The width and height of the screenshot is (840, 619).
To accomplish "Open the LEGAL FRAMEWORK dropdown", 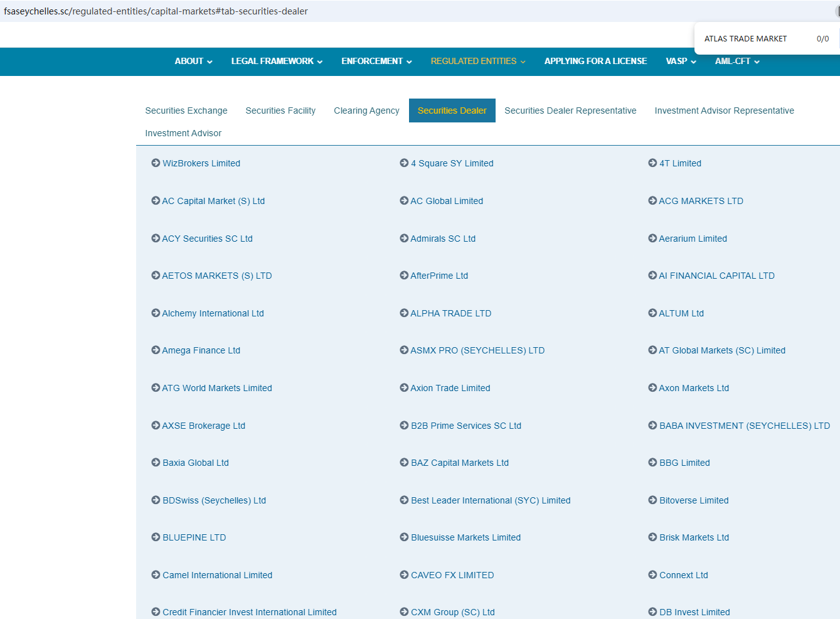I will (277, 62).
